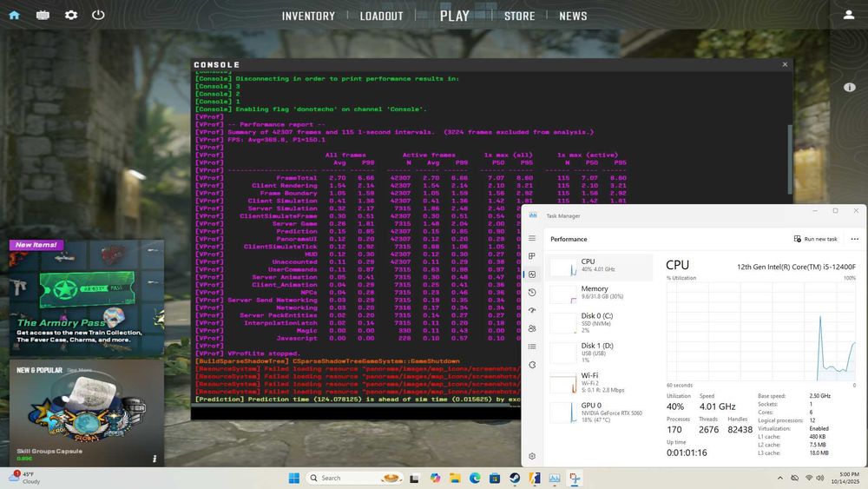
Task: Switch to the Inventory tab
Action: (308, 16)
